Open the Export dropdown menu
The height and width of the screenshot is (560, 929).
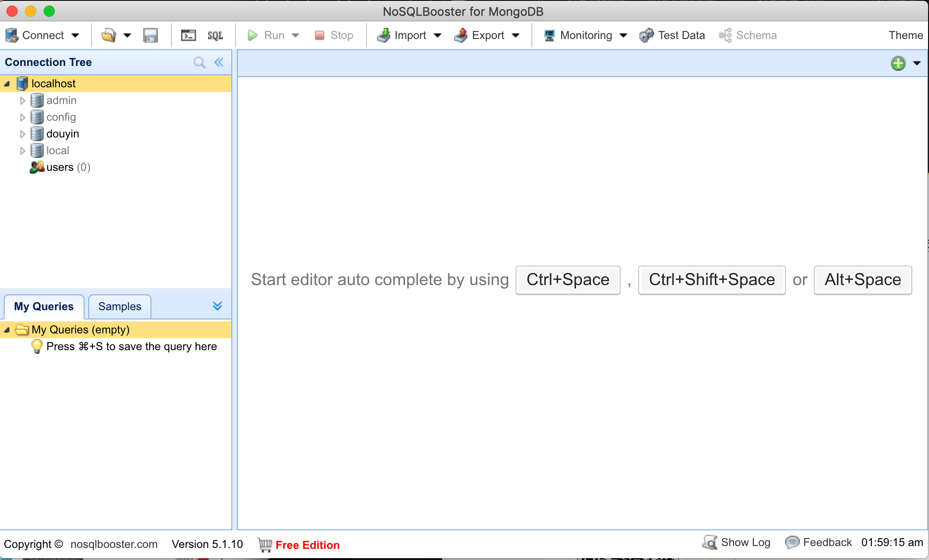(x=515, y=35)
